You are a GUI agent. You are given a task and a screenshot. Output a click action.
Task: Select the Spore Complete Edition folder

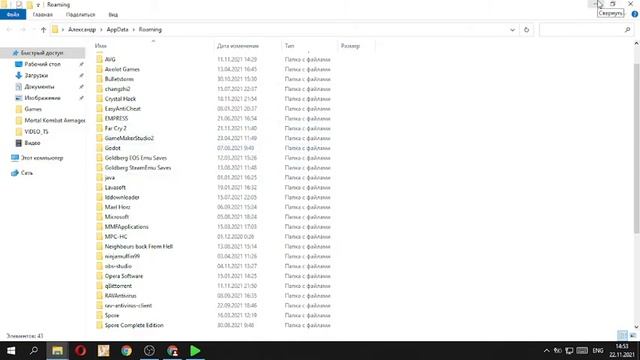[134, 325]
